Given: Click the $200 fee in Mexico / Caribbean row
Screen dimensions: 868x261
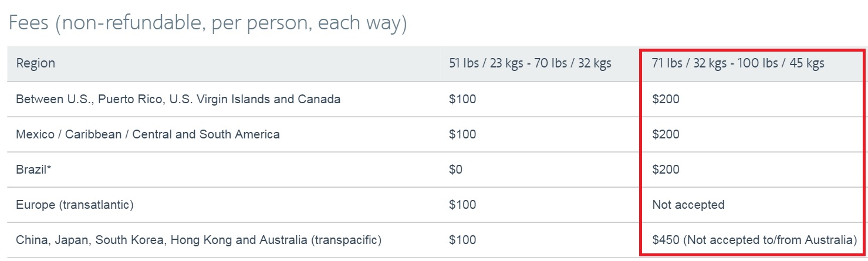Looking at the screenshot, I should tap(666, 134).
